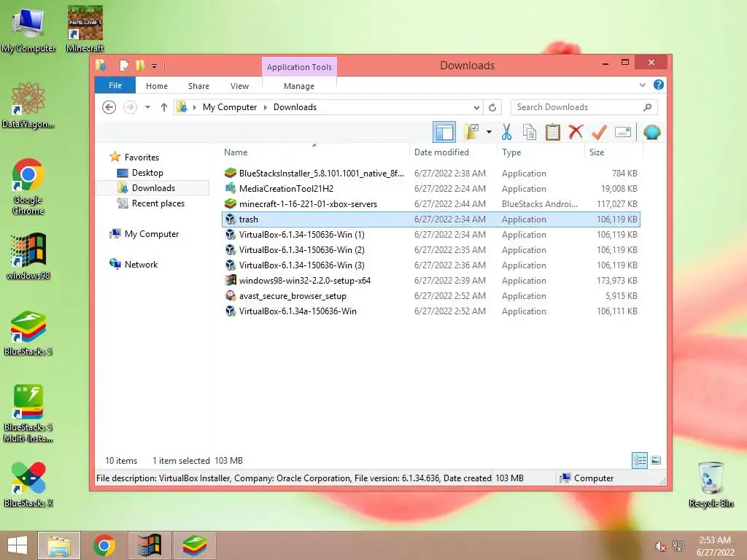Screen dimensions: 747x560
Task: Select the MediaCreationTool21H2 file
Action: [430, 189]
